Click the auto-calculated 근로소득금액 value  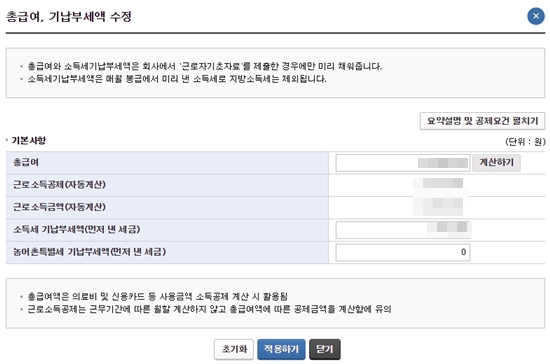(438, 206)
